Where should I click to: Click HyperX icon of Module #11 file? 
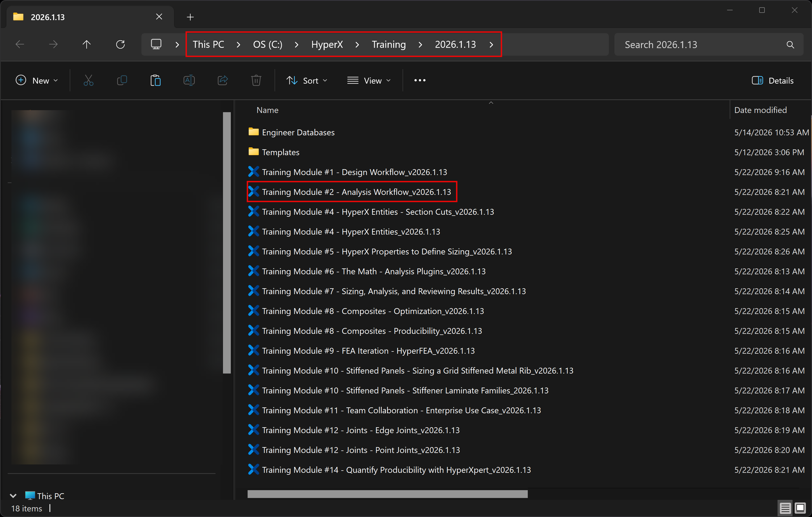tap(254, 410)
